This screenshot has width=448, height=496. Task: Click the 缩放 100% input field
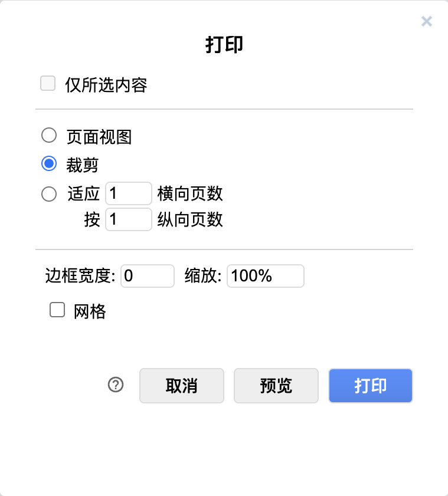[x=265, y=275]
